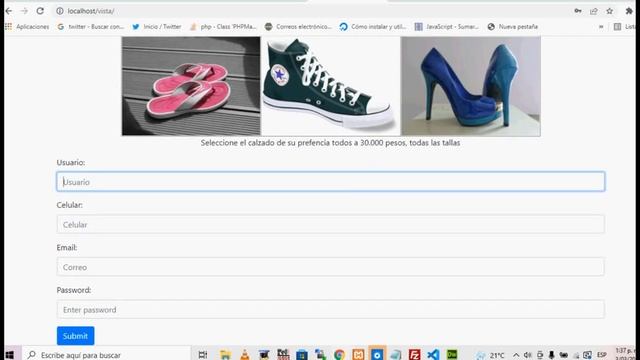640x360 pixels.
Task: Open the Nueva pestaña bookmark
Action: point(513,27)
